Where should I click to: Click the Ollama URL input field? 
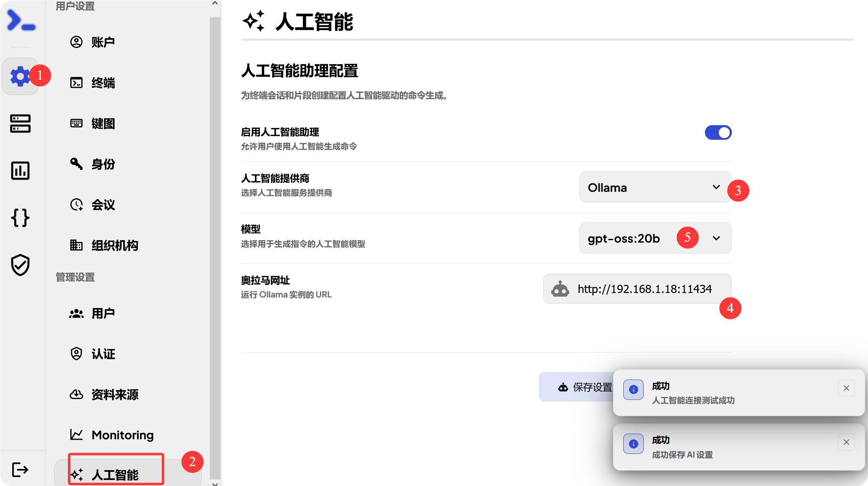[x=645, y=289]
